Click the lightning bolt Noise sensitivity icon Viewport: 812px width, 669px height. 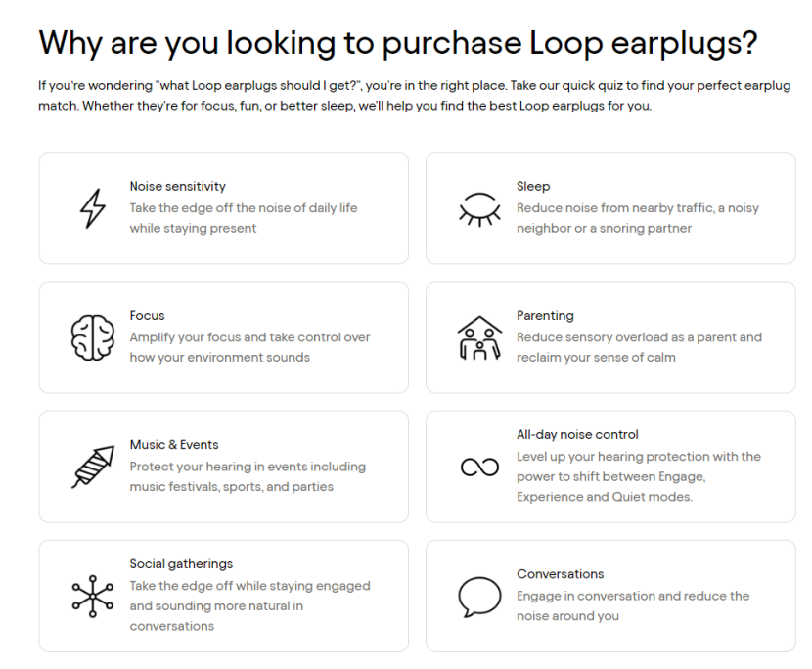92,207
